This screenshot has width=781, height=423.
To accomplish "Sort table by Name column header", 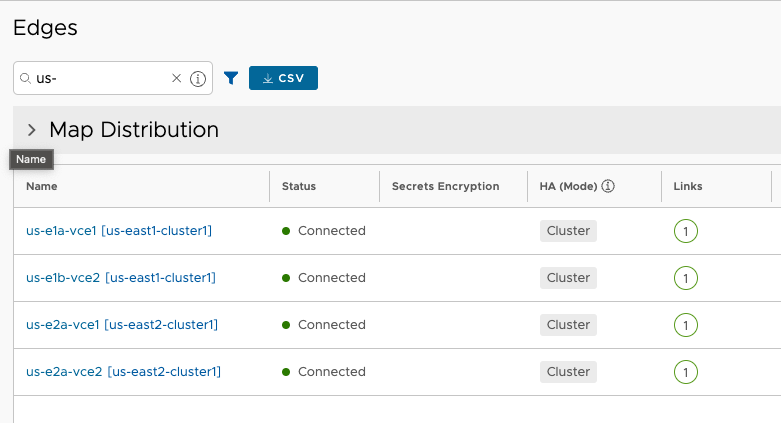I will coord(42,186).
